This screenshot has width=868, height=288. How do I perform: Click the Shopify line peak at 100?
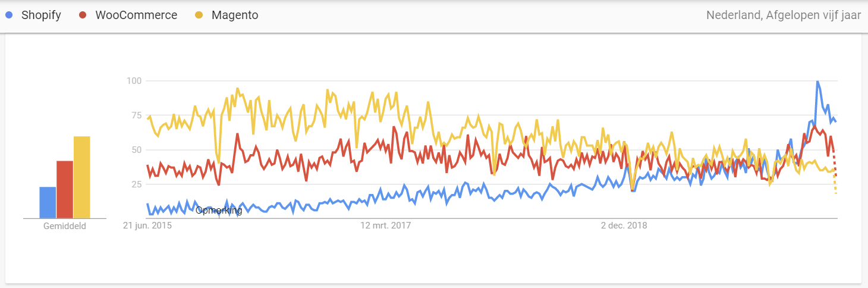pos(817,82)
